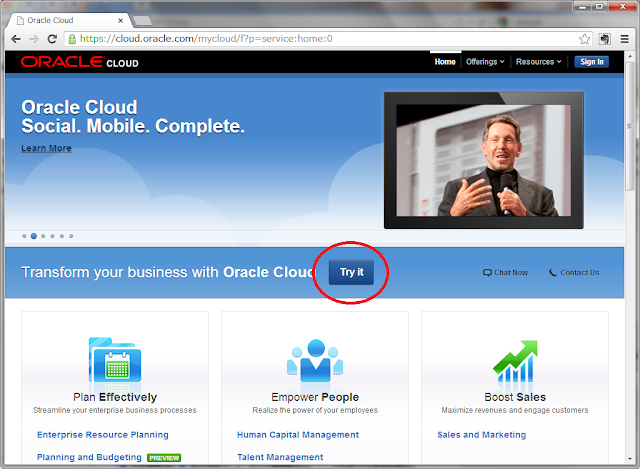Click the browser forward arrow
This screenshot has height=469, width=640.
[34, 39]
